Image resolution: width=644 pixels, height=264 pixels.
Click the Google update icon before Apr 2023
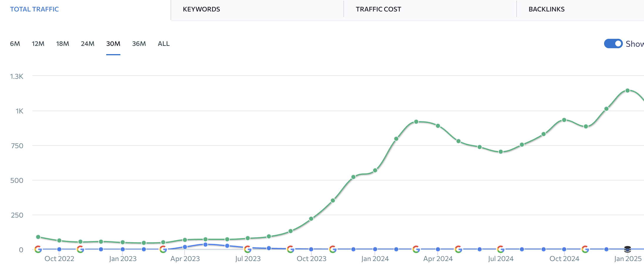(163, 249)
